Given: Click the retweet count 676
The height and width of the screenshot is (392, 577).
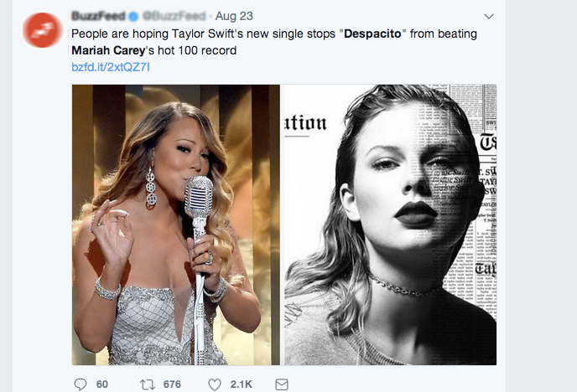Looking at the screenshot, I should 172,384.
